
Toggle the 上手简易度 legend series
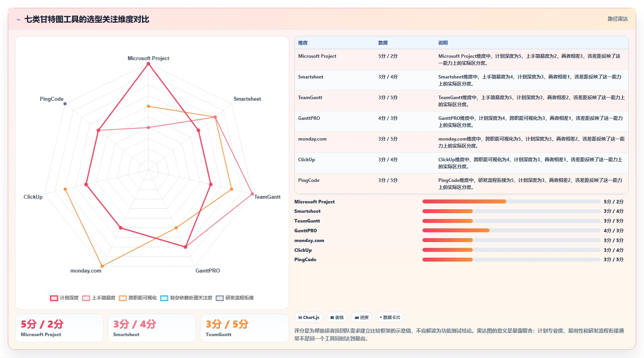[99, 298]
